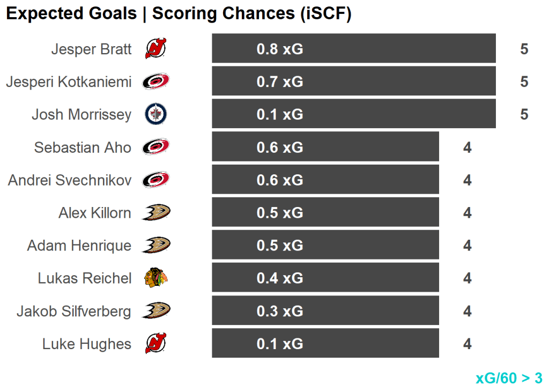Click Luke Hughes' 0.1 xG bar
This screenshot has height=392, width=549.
point(325,344)
